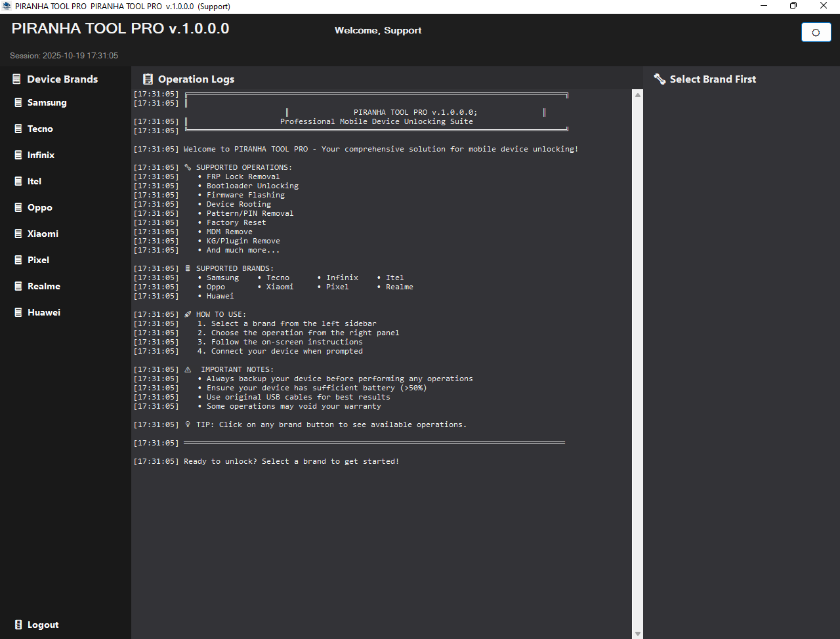The image size is (840, 639).
Task: Click the circle icon button at top right
Action: coord(816,32)
